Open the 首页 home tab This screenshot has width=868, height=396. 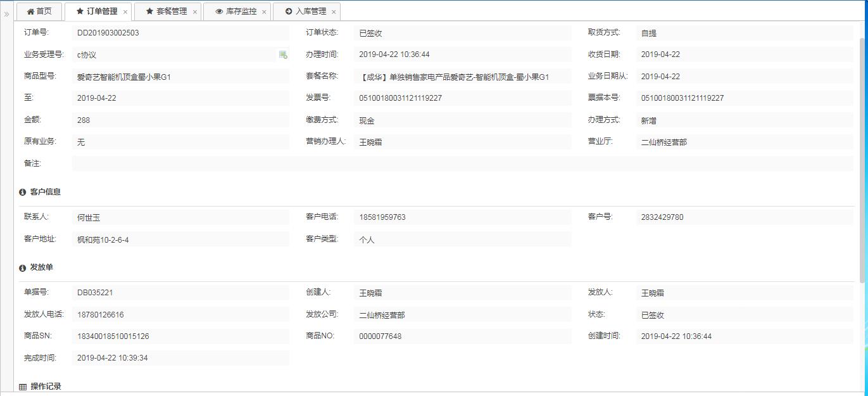pos(39,11)
